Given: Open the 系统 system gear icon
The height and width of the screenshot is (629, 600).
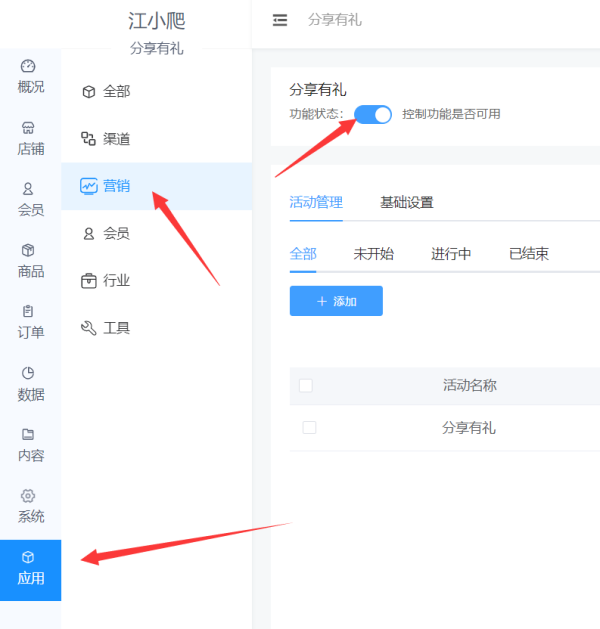Looking at the screenshot, I should [28, 496].
